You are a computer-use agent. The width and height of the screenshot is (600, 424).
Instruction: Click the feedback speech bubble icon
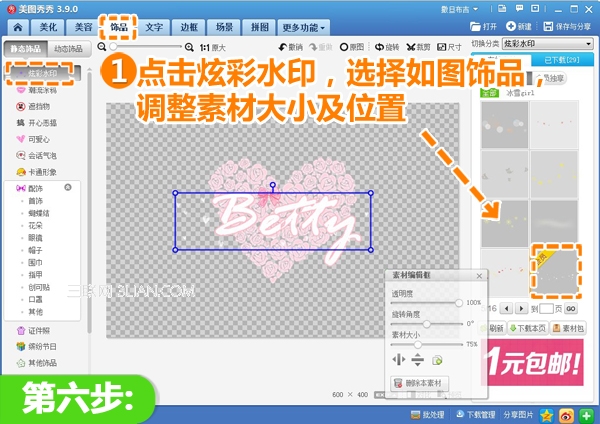coord(519,8)
